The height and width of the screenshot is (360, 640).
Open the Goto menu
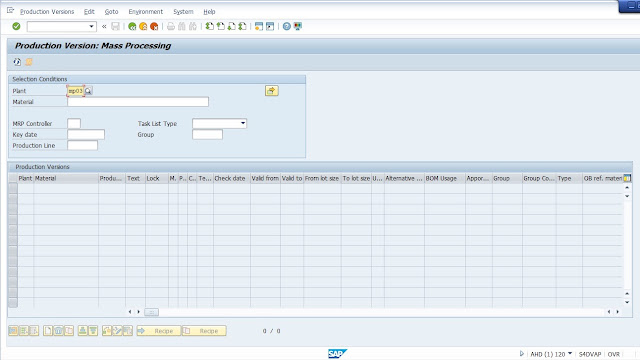coord(111,12)
